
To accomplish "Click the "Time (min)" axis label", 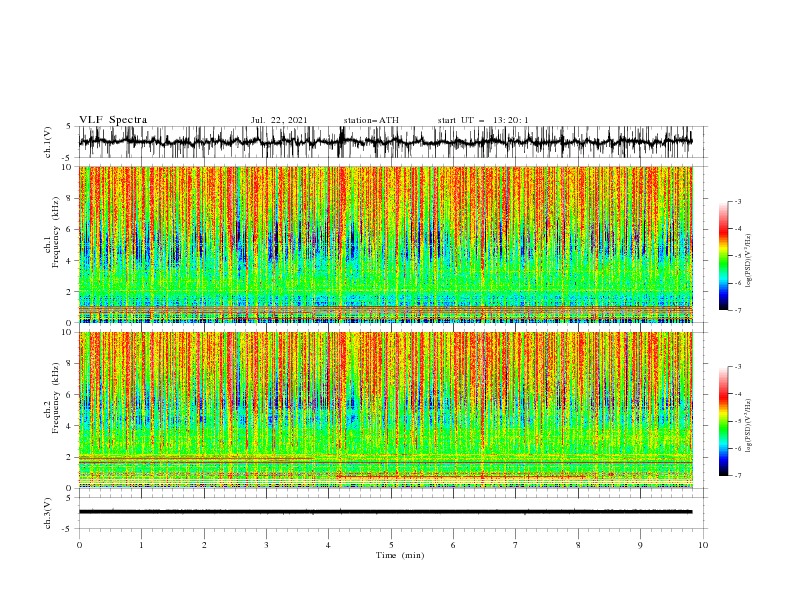I will tap(400, 555).
